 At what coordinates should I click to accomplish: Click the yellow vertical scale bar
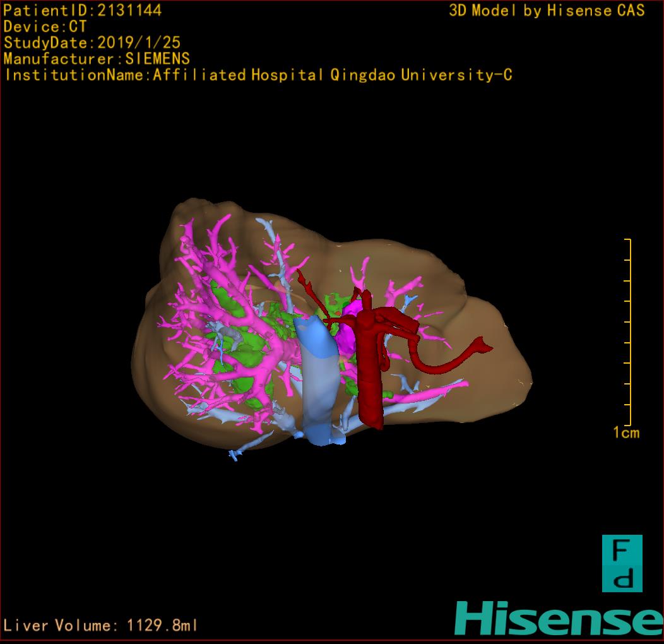click(x=629, y=331)
